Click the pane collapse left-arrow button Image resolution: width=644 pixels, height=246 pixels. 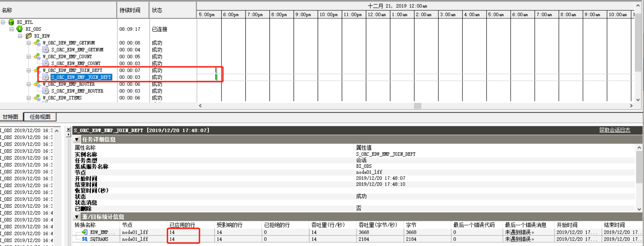point(68,135)
